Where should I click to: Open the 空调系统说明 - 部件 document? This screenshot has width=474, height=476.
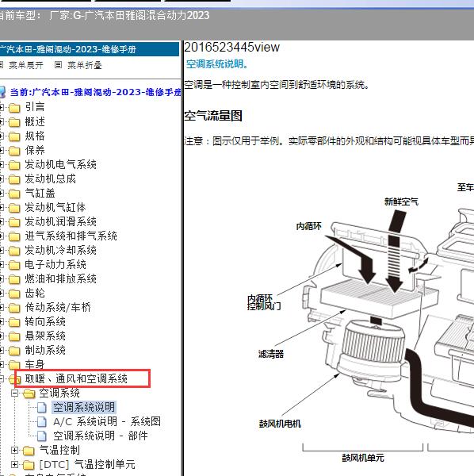tap(101, 436)
